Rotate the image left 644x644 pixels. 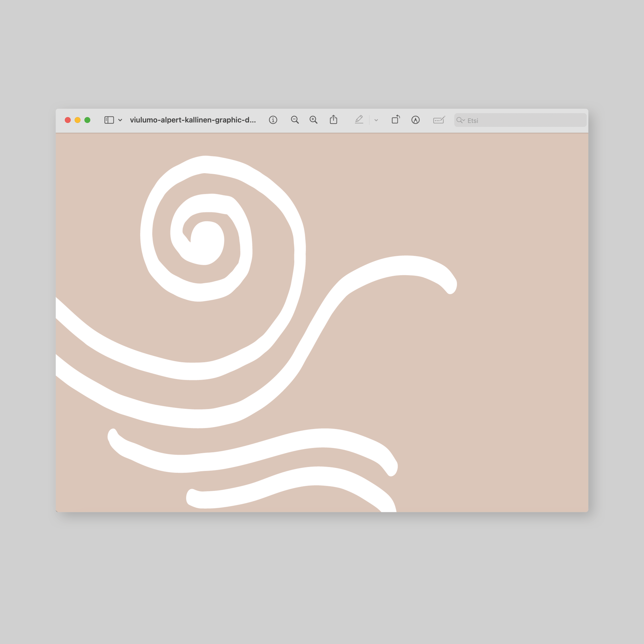point(396,120)
